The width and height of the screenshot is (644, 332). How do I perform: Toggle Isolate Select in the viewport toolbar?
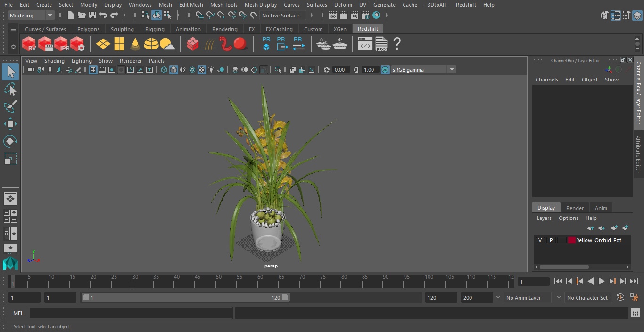[278, 70]
